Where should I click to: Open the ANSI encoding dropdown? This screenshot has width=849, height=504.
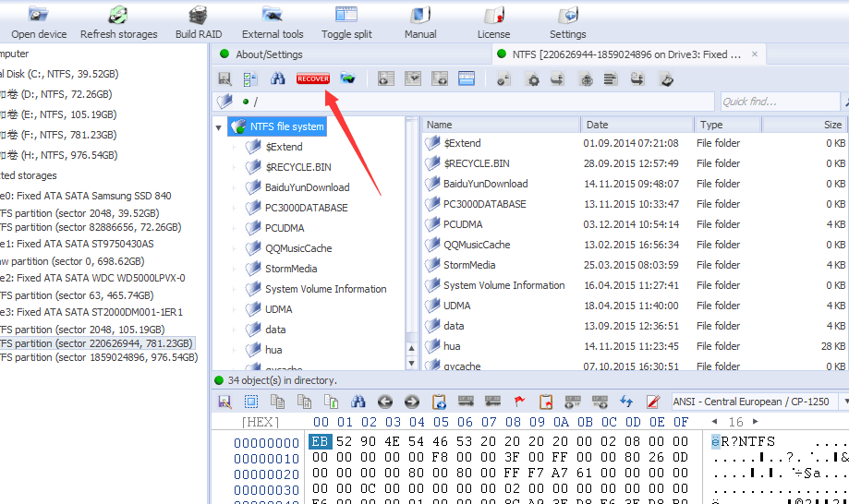click(x=843, y=402)
